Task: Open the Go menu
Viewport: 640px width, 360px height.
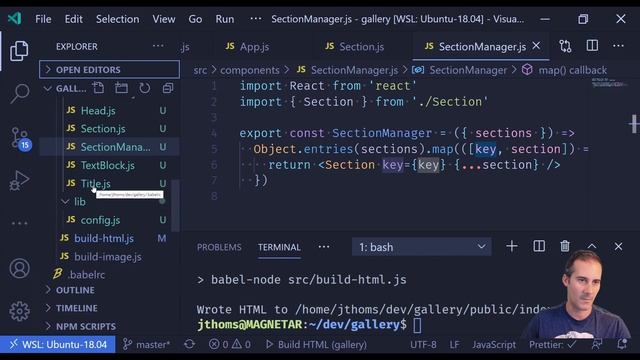Action: [195, 19]
